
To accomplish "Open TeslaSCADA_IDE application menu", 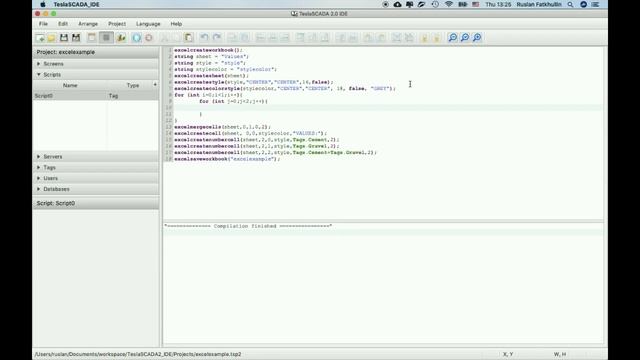I will click(x=76, y=4).
